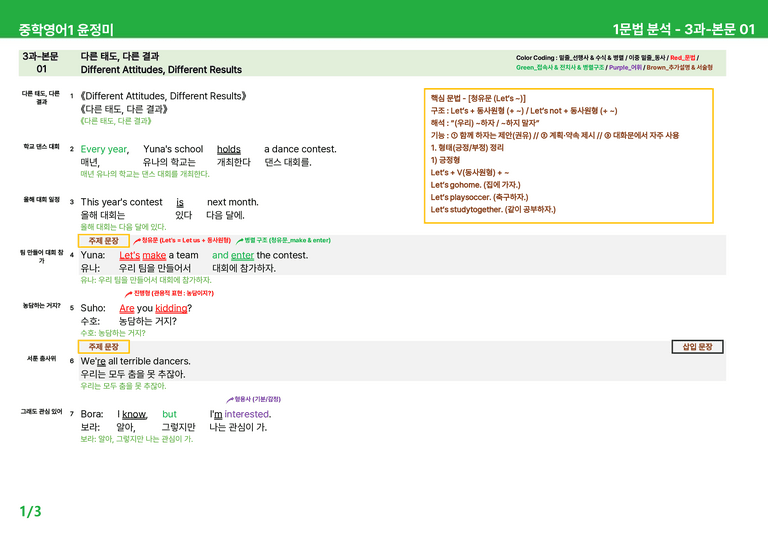
Task: Click the grammar box line starting with "기능 :"
Action: point(555,135)
